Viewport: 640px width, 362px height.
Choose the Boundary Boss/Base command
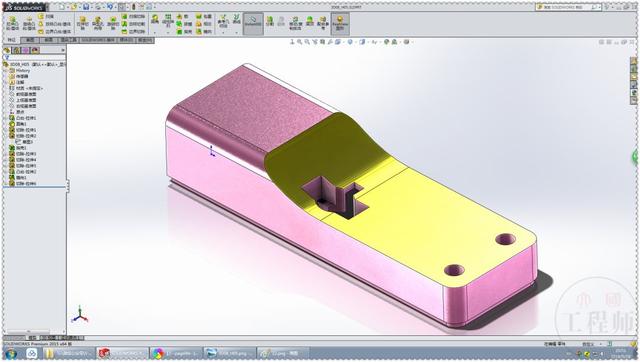click(x=54, y=31)
